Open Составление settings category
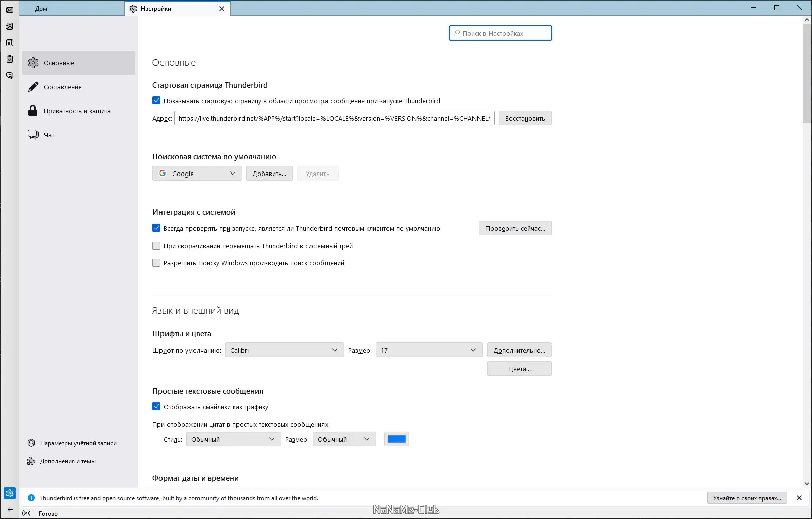The height and width of the screenshot is (519, 812). [x=79, y=87]
